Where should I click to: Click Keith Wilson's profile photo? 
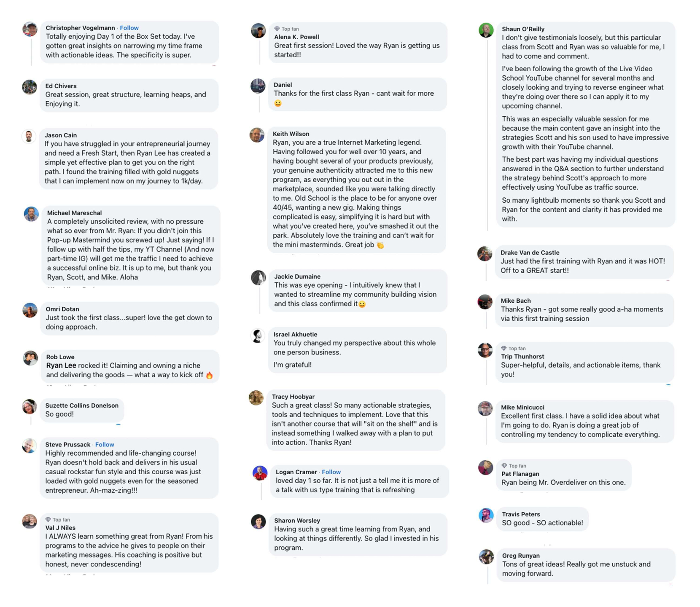(x=257, y=135)
